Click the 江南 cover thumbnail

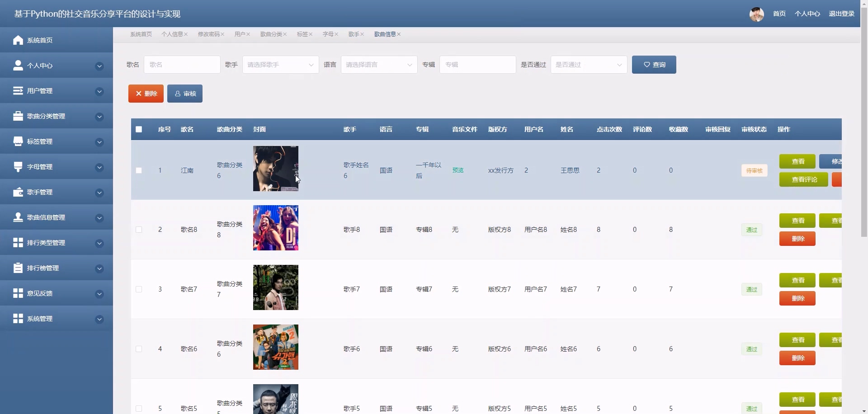276,169
